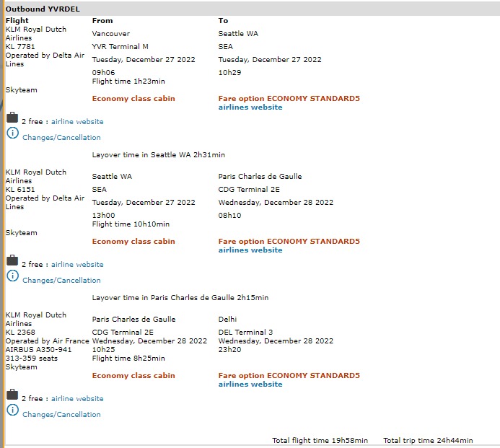Follow 'airlines website' link under Seattle-Paris fare option
This screenshot has width=500, height=448.
point(250,250)
